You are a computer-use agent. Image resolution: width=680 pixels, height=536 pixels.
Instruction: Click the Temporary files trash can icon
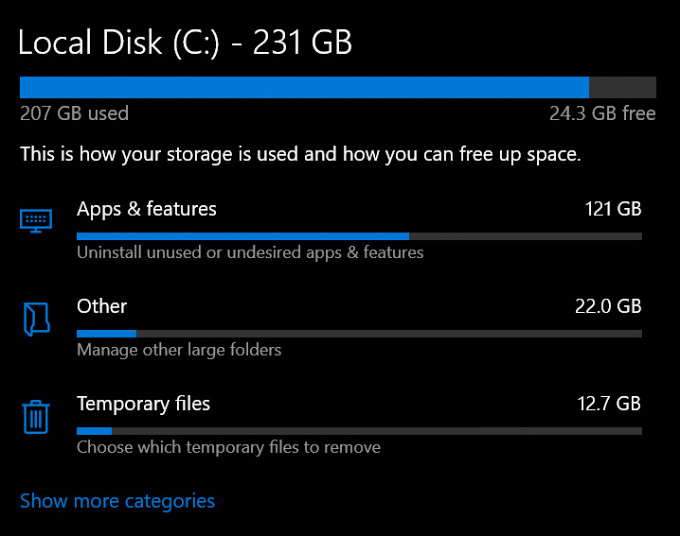(x=36, y=417)
